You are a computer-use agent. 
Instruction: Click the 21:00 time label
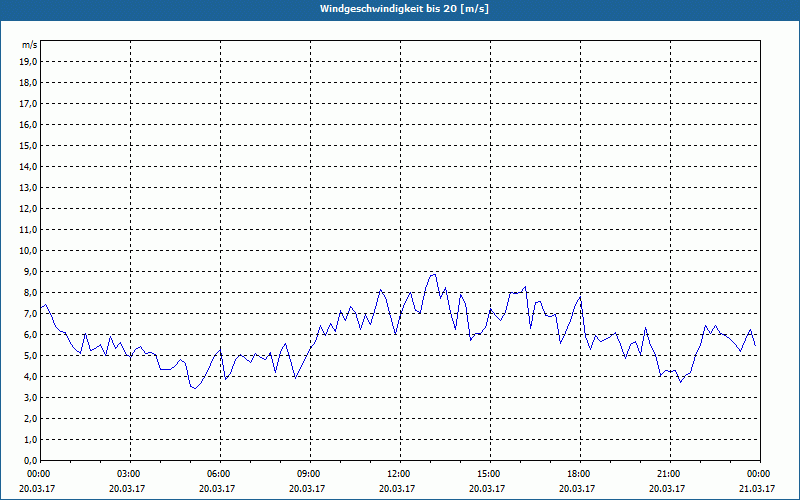click(x=670, y=474)
